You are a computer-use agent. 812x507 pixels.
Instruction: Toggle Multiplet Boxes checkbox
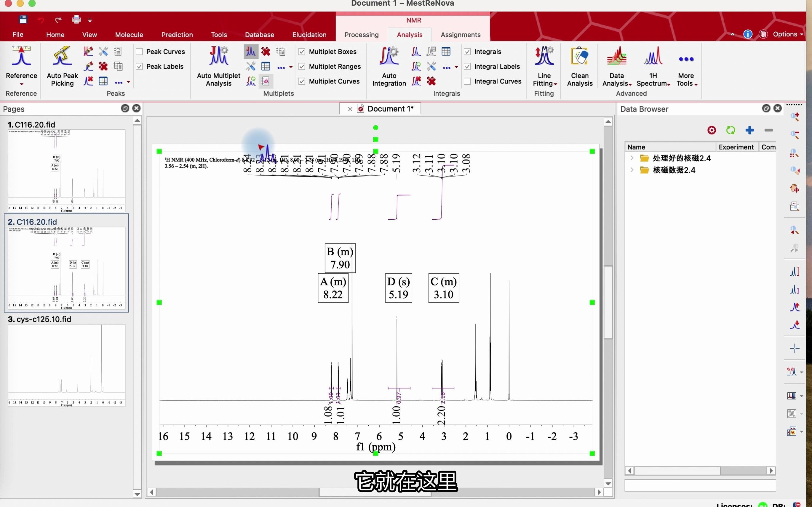point(302,52)
